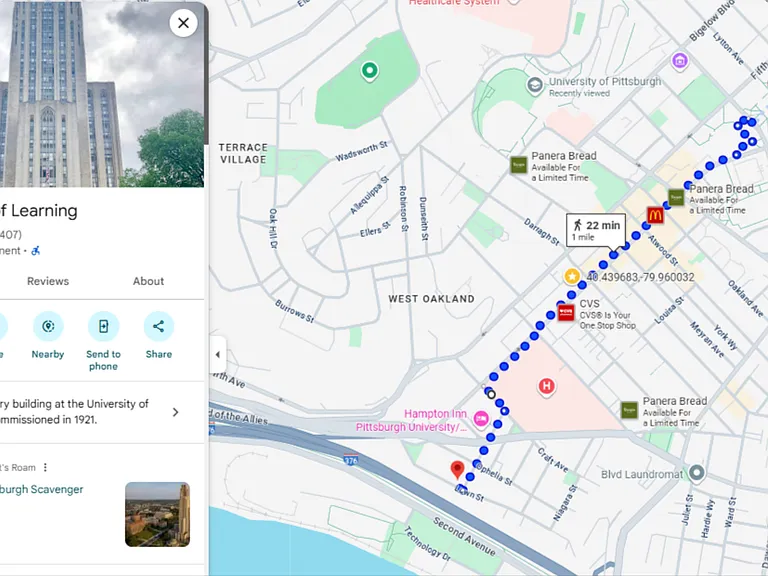Expand the building description chevron
Image resolution: width=768 pixels, height=576 pixels.
[x=175, y=412]
